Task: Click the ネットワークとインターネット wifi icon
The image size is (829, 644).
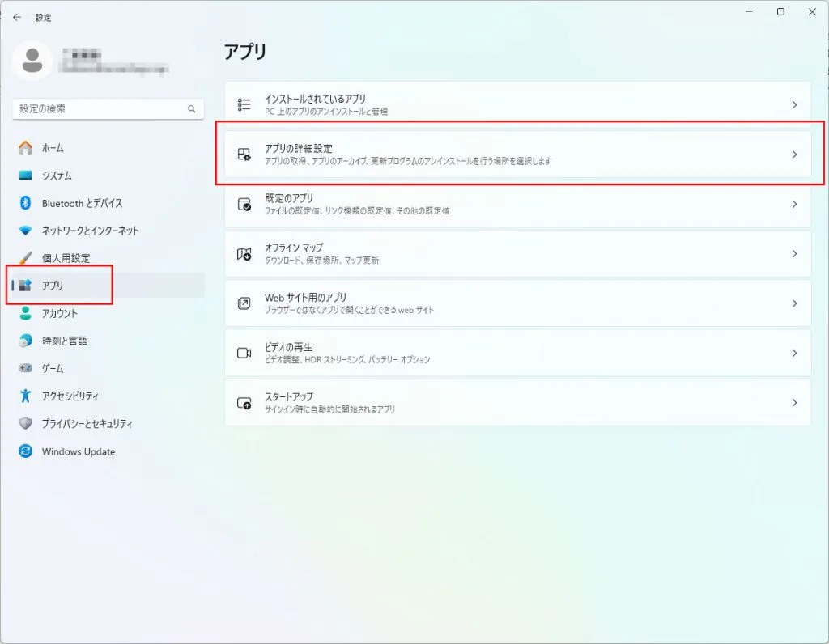Action: 25,231
